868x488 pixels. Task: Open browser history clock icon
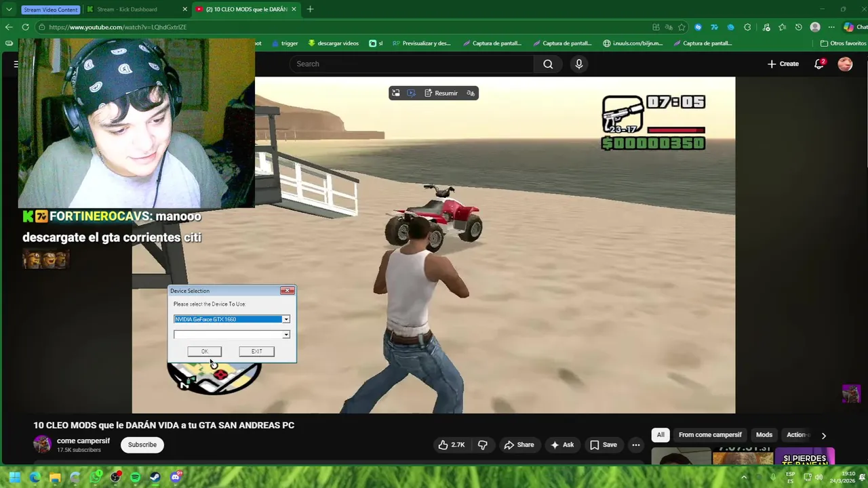click(799, 27)
